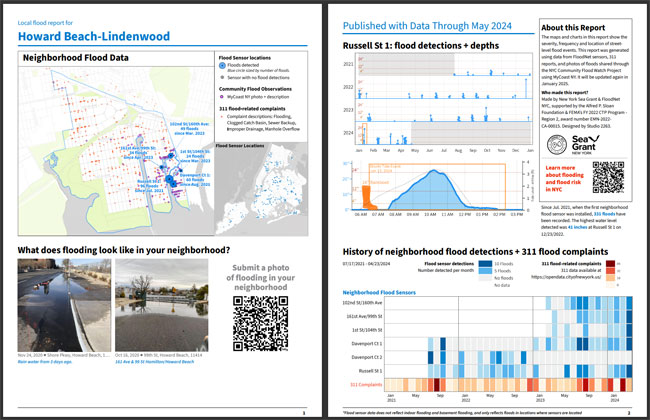
Task: Click the '161st Ave/99th St: 34 floods' map label
Action: [138, 153]
